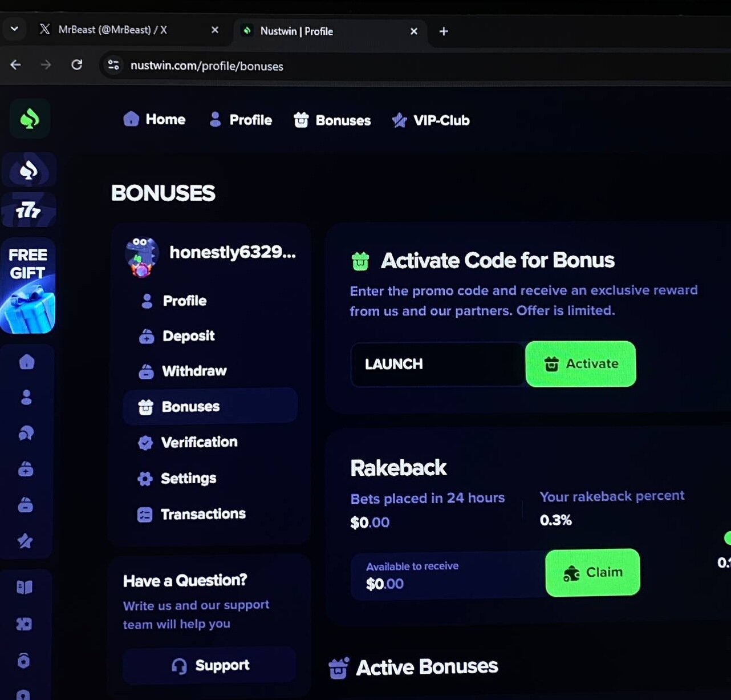Image resolution: width=731 pixels, height=700 pixels.
Task: Open a new browser tab
Action: click(444, 31)
